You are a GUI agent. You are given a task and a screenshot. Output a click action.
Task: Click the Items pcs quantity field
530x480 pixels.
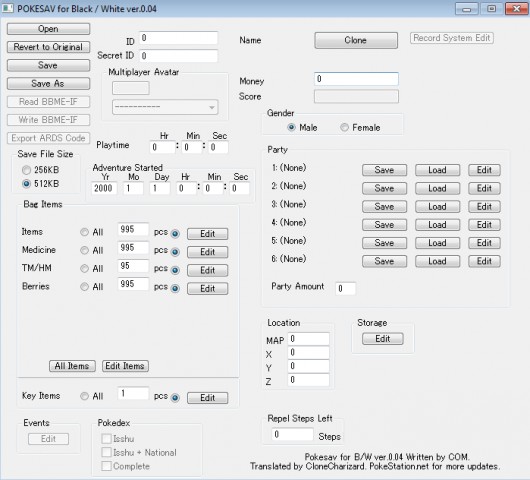click(133, 230)
